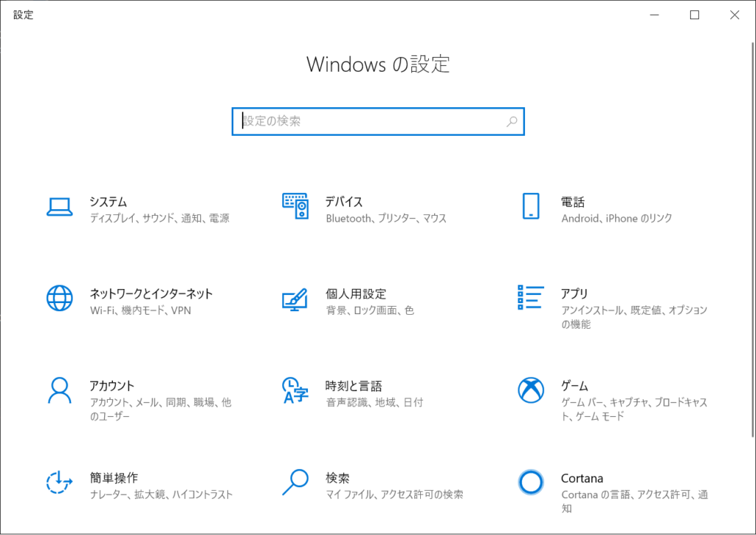756x535 pixels.
Task: Open the 個人用設定 paintbrush icon
Action: (295, 299)
